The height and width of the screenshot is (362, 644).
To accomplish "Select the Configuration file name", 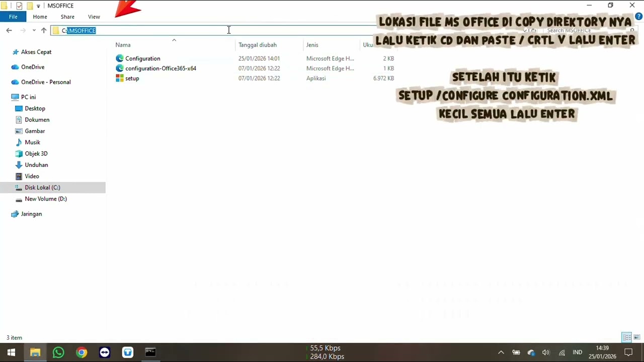I will click(143, 59).
